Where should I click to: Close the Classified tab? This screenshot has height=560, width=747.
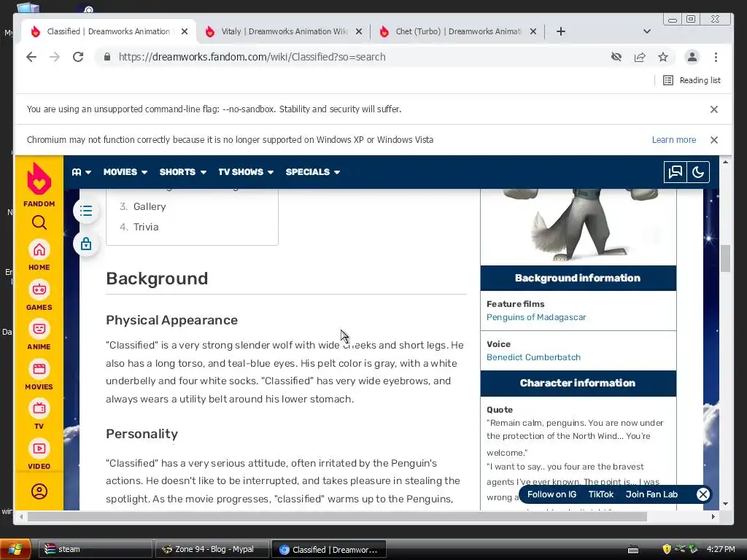pos(185,31)
